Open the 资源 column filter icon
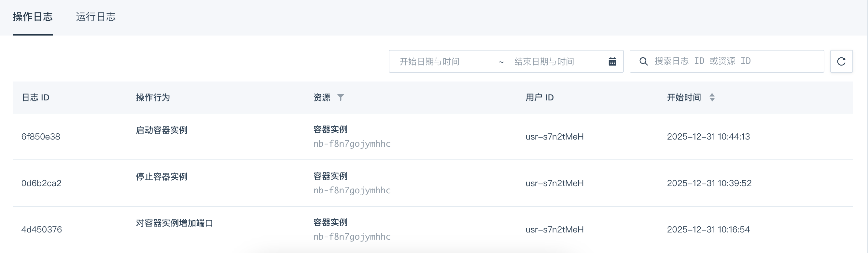Viewport: 868px width, 253px height. [341, 97]
